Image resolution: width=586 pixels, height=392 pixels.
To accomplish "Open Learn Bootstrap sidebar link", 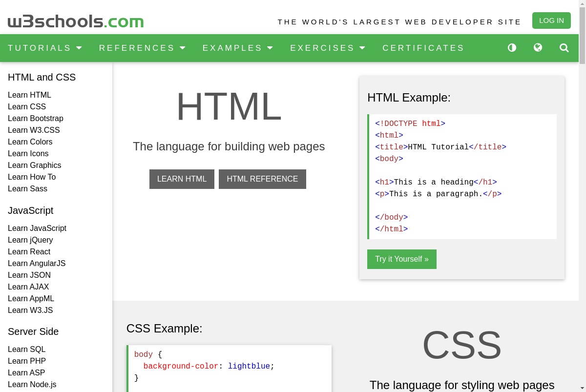I will 36,119.
